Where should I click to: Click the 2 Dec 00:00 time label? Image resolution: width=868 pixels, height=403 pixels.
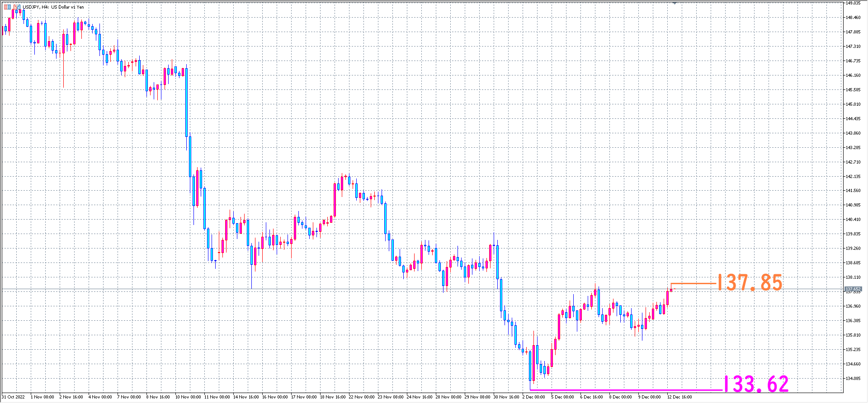[534, 397]
